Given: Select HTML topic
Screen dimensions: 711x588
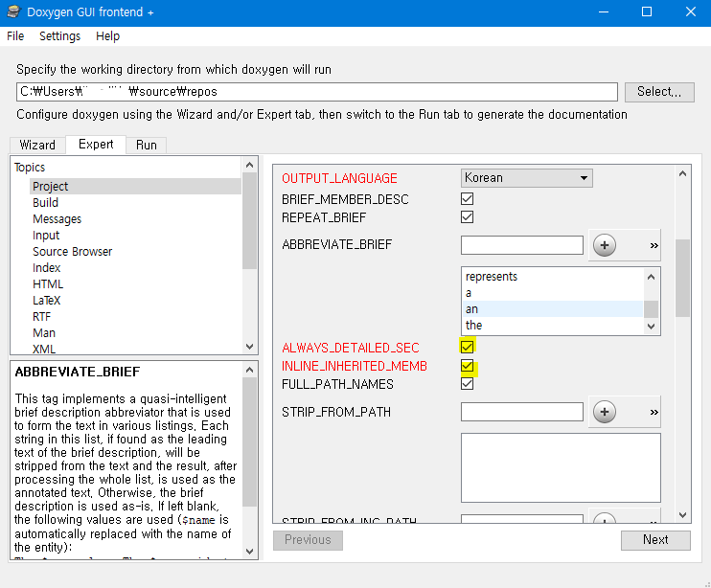Looking at the screenshot, I should [48, 284].
